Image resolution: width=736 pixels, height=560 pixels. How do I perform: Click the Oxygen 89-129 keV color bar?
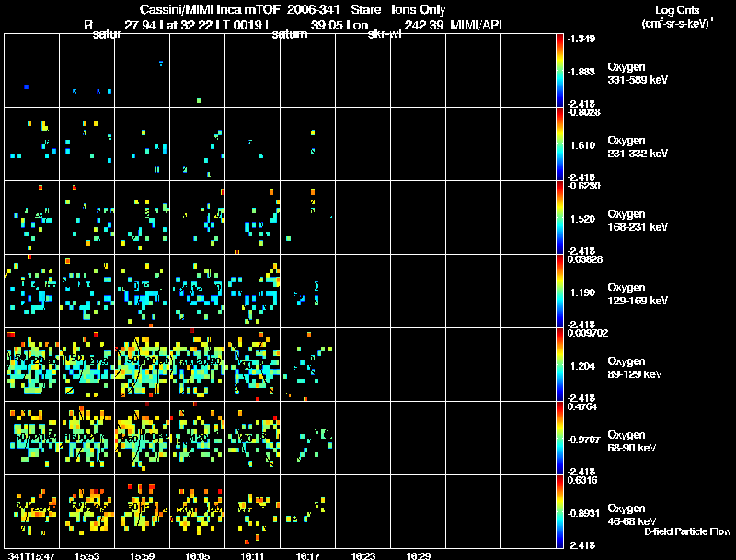559,365
